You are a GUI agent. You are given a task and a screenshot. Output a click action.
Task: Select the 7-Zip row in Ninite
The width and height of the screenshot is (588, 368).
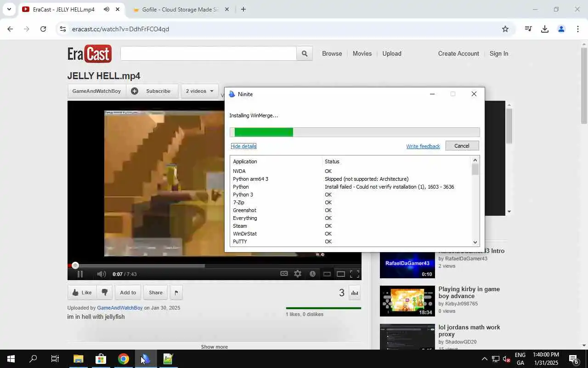[x=351, y=202]
